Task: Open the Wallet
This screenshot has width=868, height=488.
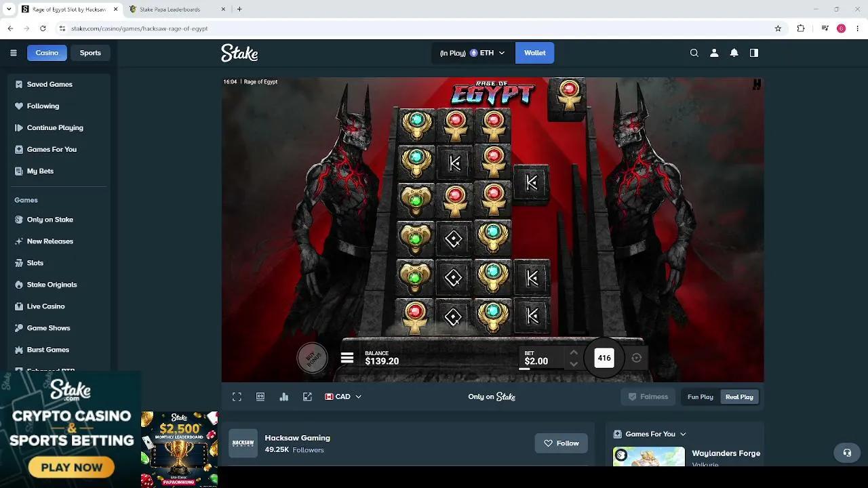Action: pyautogui.click(x=534, y=53)
